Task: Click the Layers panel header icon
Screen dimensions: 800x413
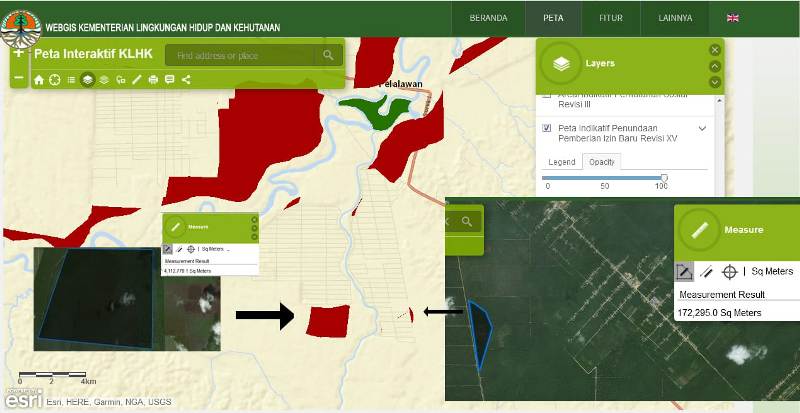Action: pos(561,64)
